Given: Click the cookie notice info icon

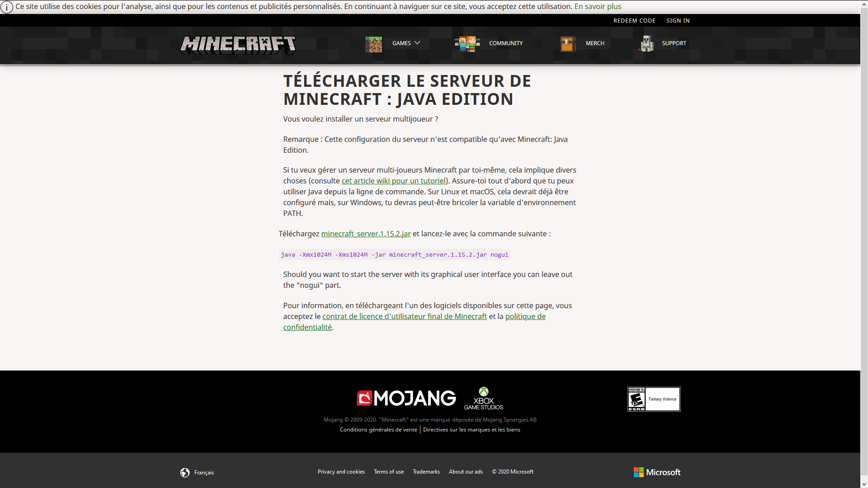Looking at the screenshot, I should tap(7, 7).
